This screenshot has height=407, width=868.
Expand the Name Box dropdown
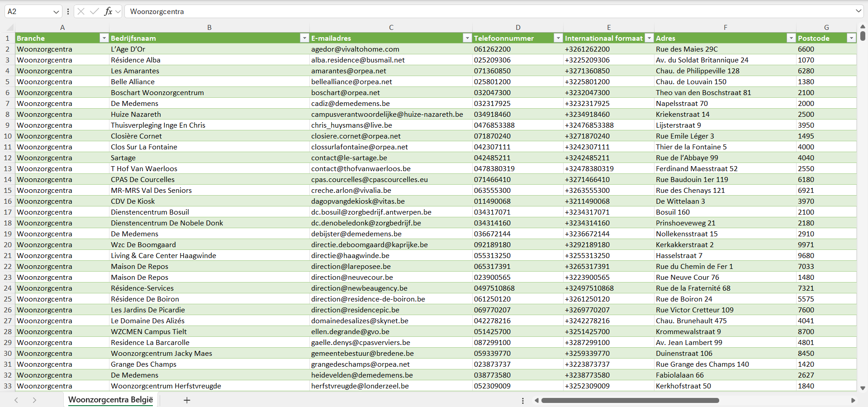tap(56, 12)
